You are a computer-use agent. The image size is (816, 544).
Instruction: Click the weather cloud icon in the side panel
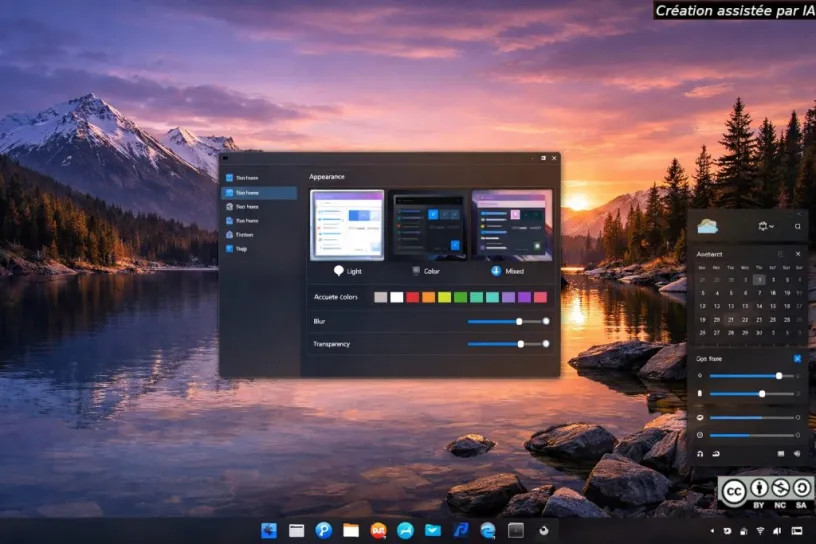point(708,226)
